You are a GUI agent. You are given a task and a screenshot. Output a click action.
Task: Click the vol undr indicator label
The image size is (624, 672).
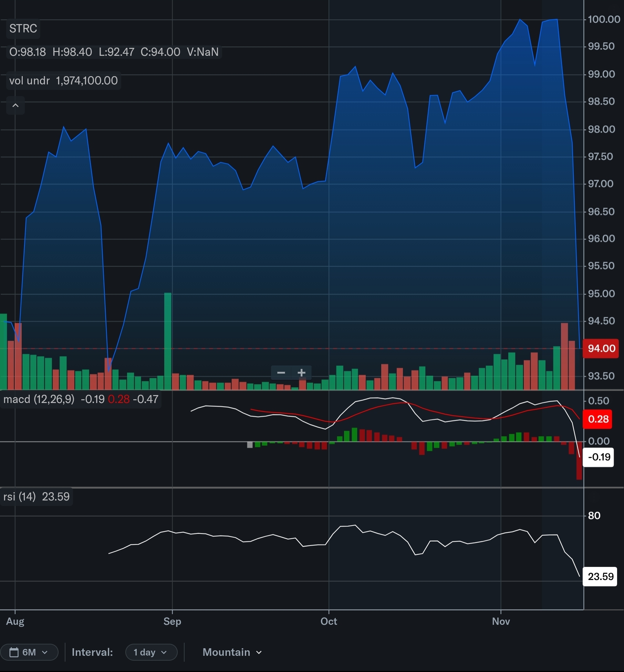pos(63,81)
